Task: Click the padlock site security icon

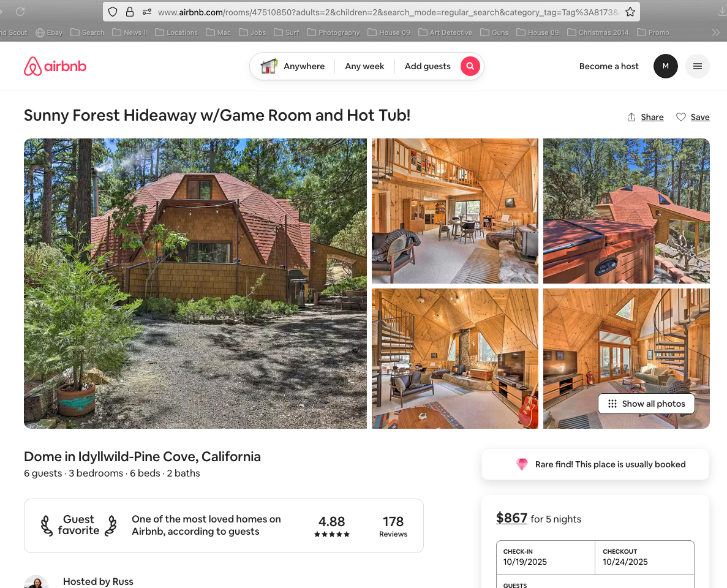Action: 130,12
